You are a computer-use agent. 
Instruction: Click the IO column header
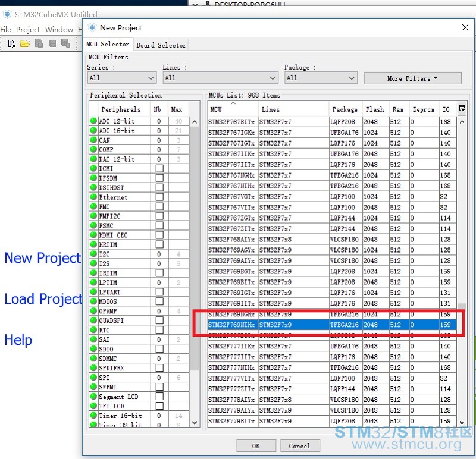447,109
